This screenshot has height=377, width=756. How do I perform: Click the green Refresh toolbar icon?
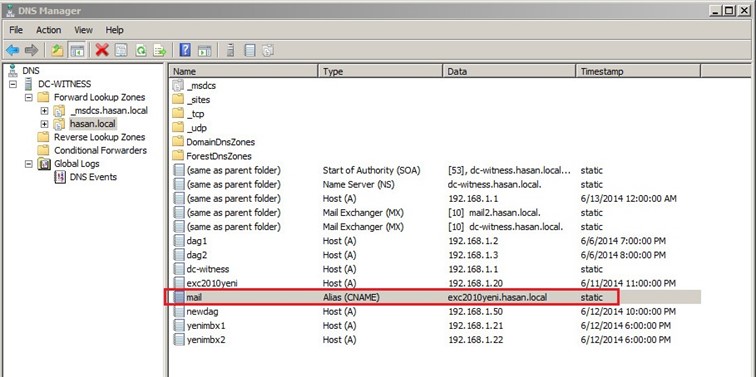coord(140,50)
